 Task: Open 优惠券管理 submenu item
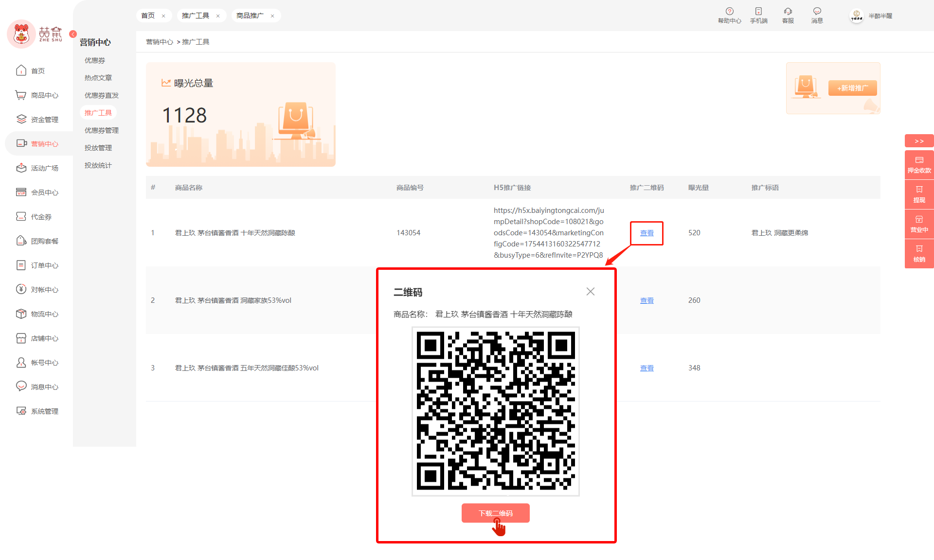pyautogui.click(x=102, y=130)
